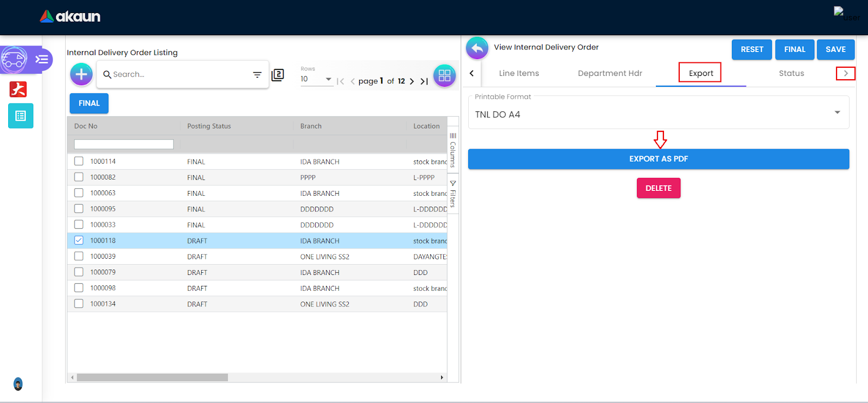Tick the checkbox for document 1000114
The image size is (868, 403).
(x=79, y=161)
